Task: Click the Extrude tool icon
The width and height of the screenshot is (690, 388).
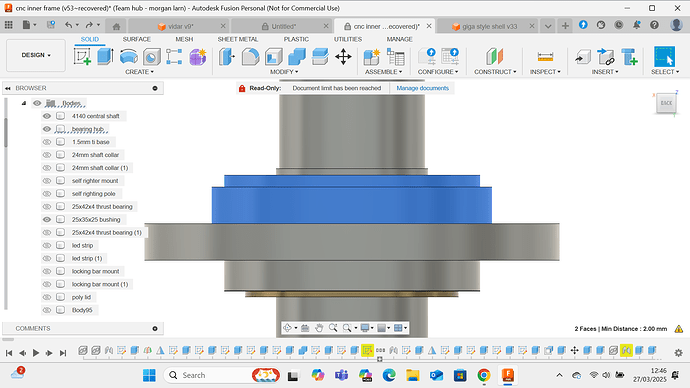Action: click(x=105, y=57)
